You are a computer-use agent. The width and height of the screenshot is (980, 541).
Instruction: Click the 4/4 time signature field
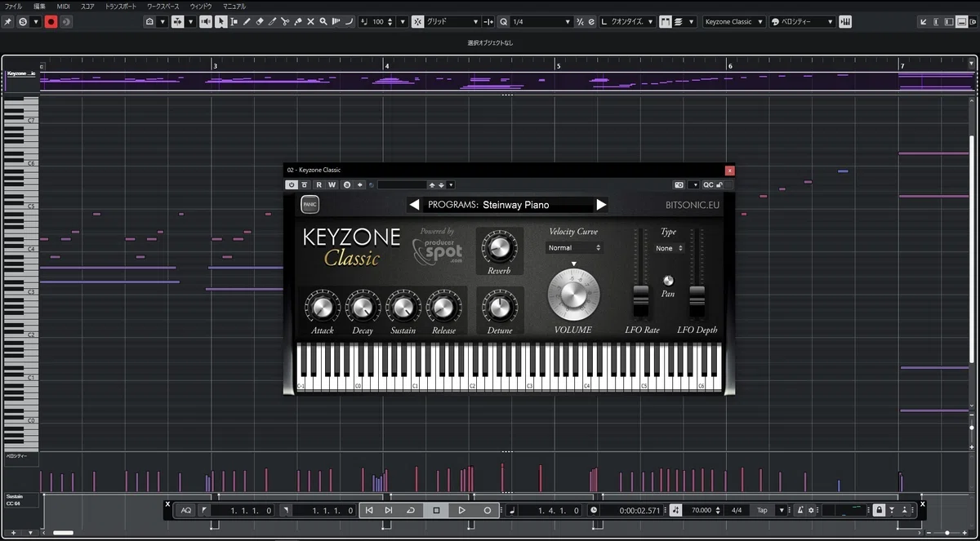click(737, 510)
